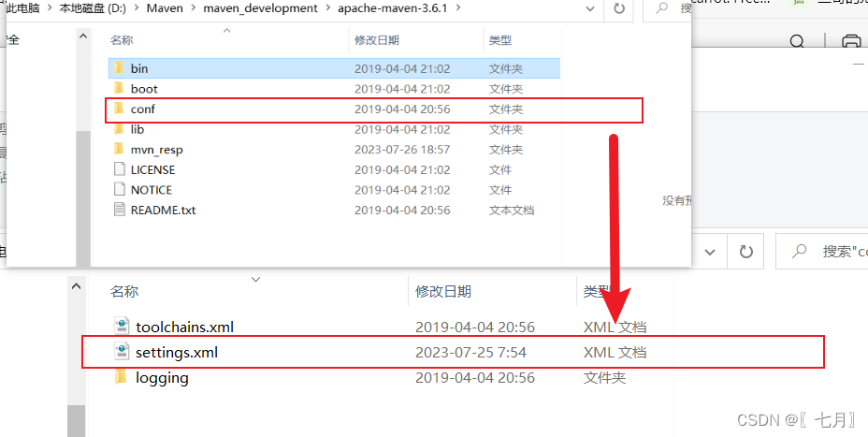Sort upper list by 修改日期 column
868x437 pixels.
click(x=376, y=40)
